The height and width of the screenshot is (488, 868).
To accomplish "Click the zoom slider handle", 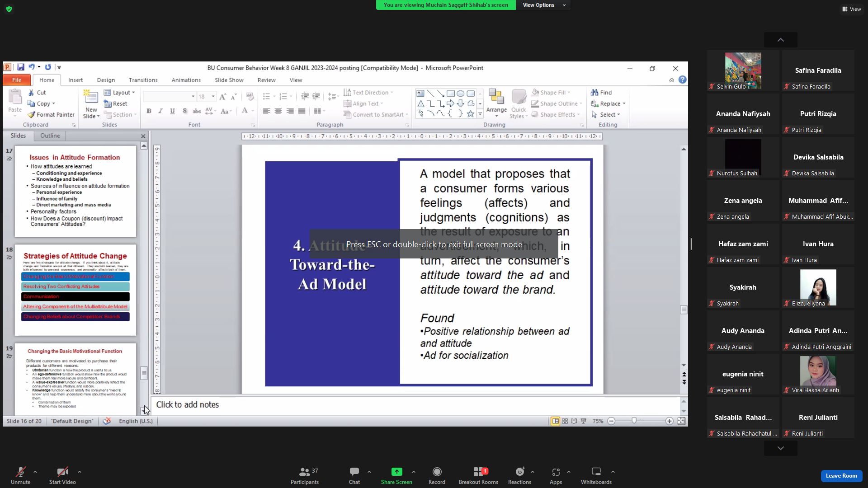I will tap(634, 421).
